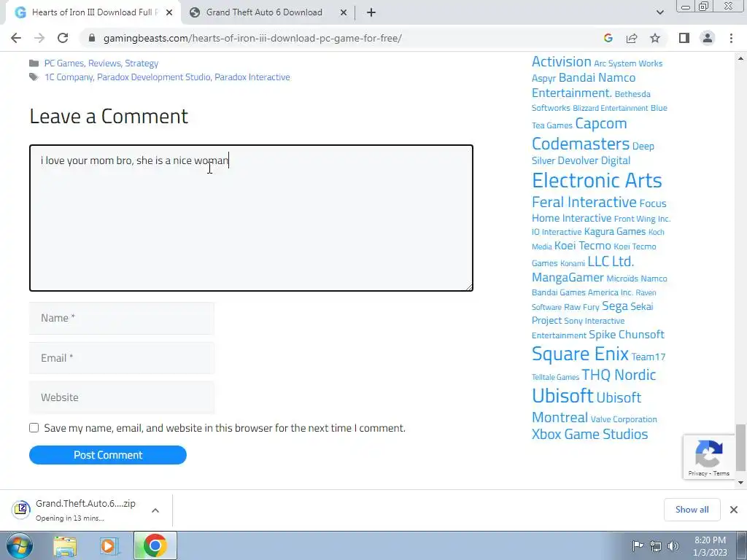Expand the download item options chevron
Image resolution: width=747 pixels, height=560 pixels.
click(155, 510)
